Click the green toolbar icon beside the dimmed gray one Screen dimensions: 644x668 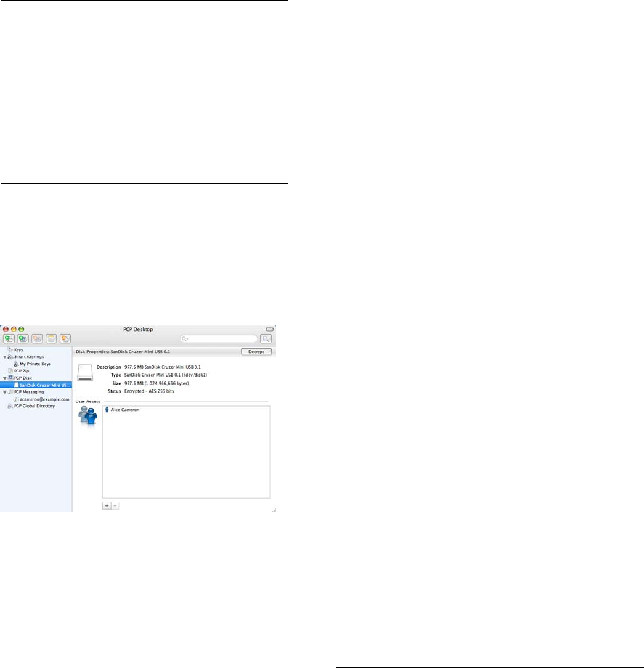pyautogui.click(x=23, y=339)
